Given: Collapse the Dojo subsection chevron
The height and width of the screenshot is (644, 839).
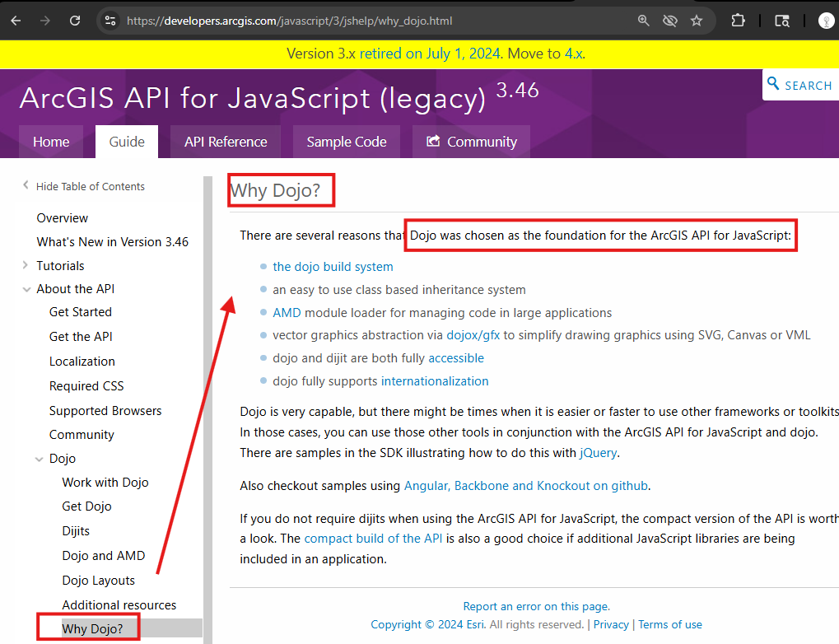Looking at the screenshot, I should pyautogui.click(x=39, y=459).
